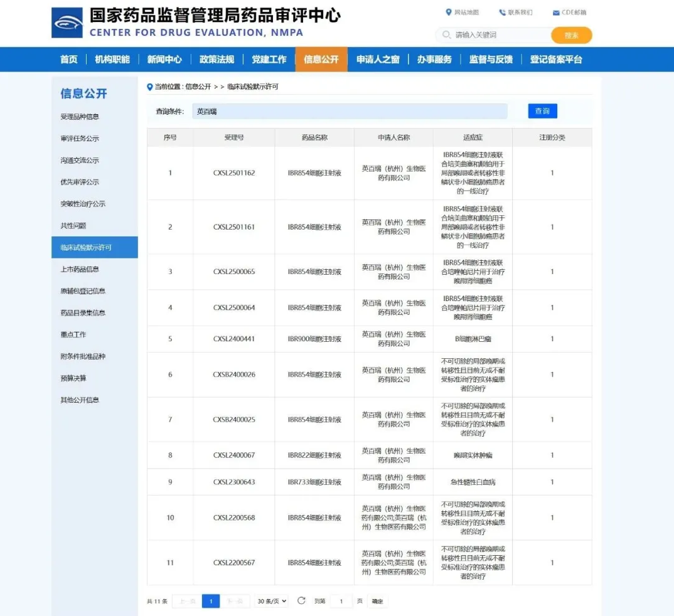674x616 pixels.
Task: Click the 药品名称 column header
Action: tap(314, 137)
